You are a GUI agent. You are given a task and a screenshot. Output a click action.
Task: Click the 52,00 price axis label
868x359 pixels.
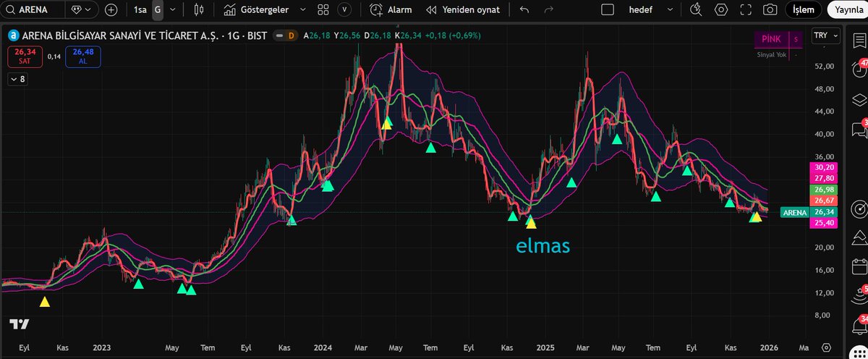pos(825,66)
